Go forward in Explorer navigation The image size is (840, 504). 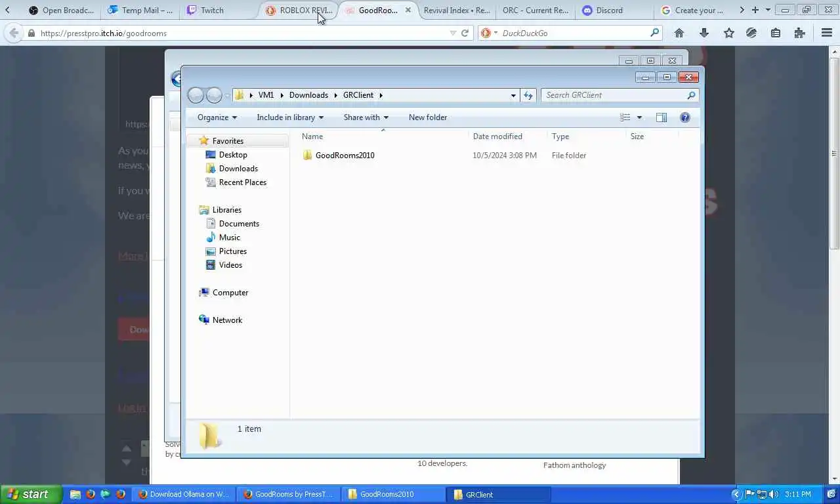coord(214,95)
